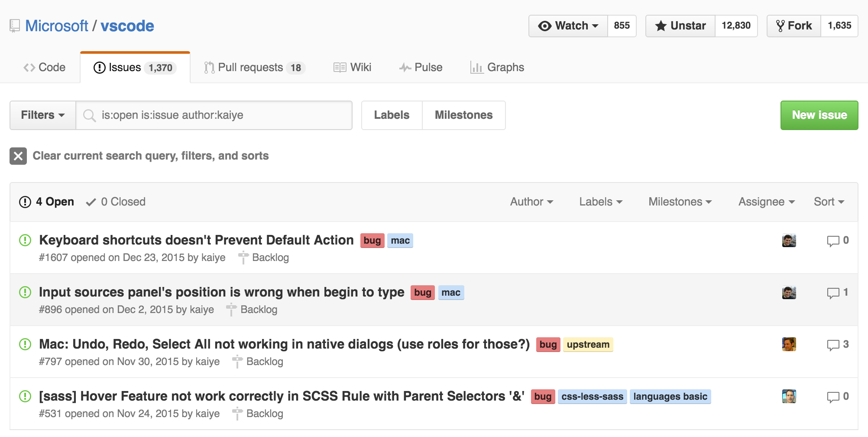Open issue Input sources panel's position is wrong
Image resolution: width=868 pixels, height=437 pixels.
coord(222,292)
